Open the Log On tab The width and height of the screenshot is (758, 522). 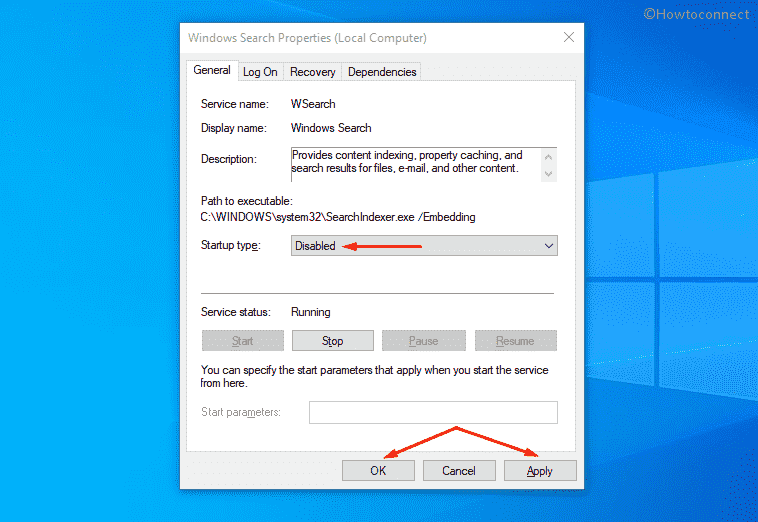pos(260,72)
